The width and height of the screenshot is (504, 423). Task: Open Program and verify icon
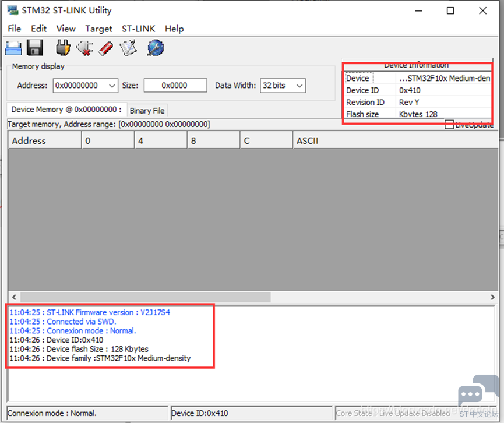(x=128, y=48)
